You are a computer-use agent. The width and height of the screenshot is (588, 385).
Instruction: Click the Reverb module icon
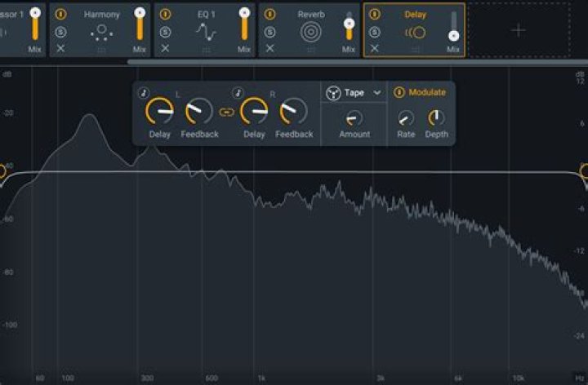click(310, 32)
